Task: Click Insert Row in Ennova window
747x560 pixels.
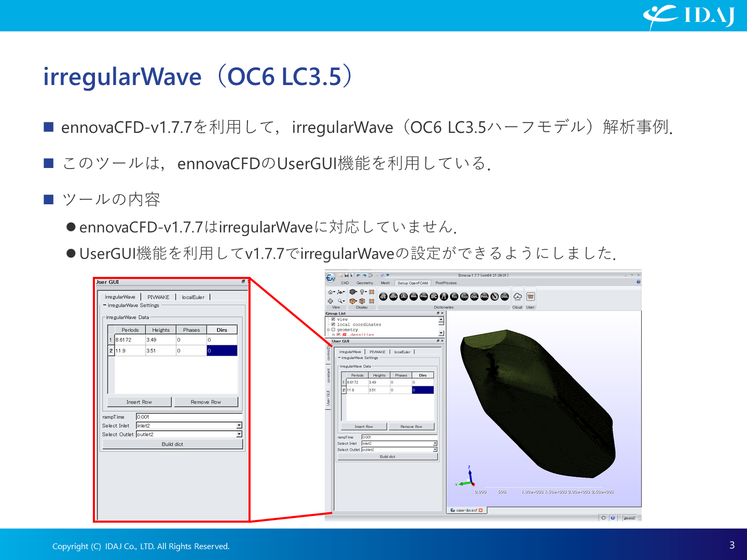Action: pos(364,426)
